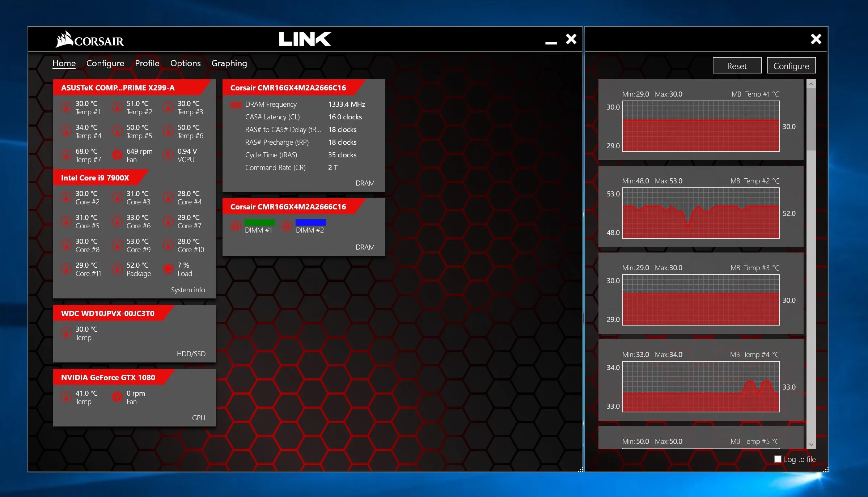Click the MB Temp #2 graph
Screen dimensions: 868x497
coord(701,213)
